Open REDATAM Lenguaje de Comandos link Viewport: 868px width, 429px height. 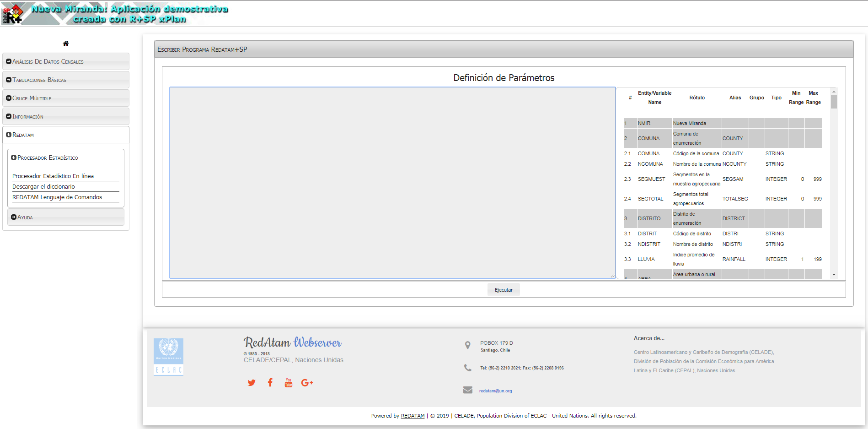click(57, 197)
